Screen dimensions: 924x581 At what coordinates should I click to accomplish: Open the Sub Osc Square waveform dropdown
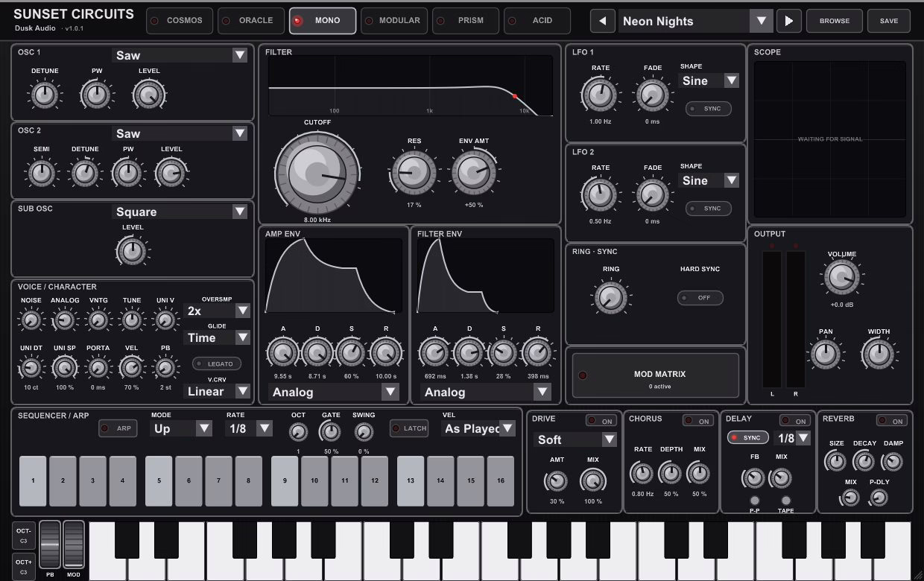pos(180,212)
